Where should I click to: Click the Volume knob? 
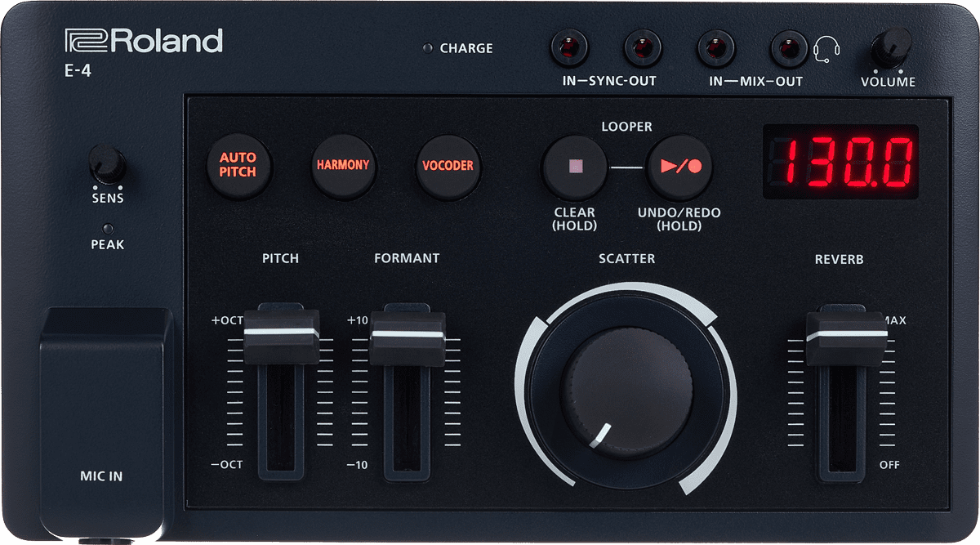(x=890, y=48)
